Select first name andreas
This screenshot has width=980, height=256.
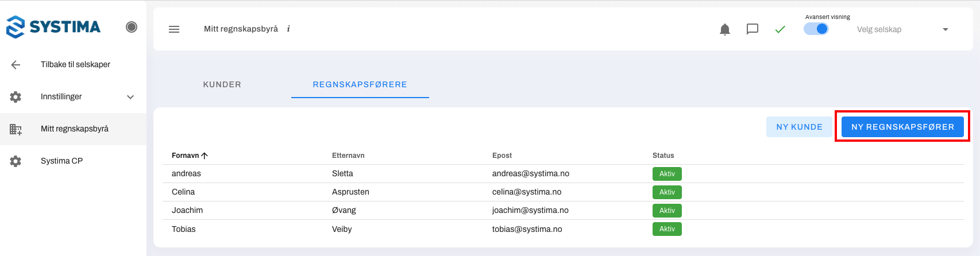point(186,174)
